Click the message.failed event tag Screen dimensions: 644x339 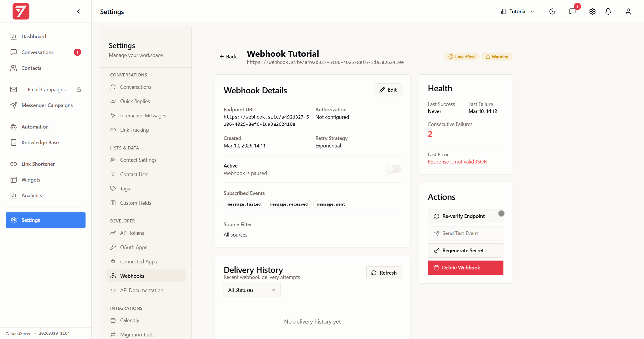pyautogui.click(x=244, y=204)
